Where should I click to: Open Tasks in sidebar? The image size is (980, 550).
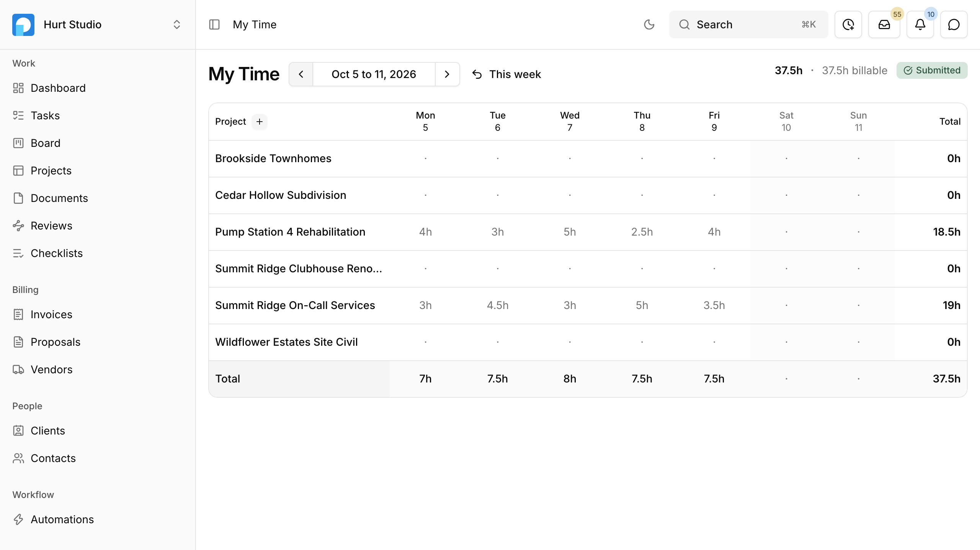[x=45, y=116]
